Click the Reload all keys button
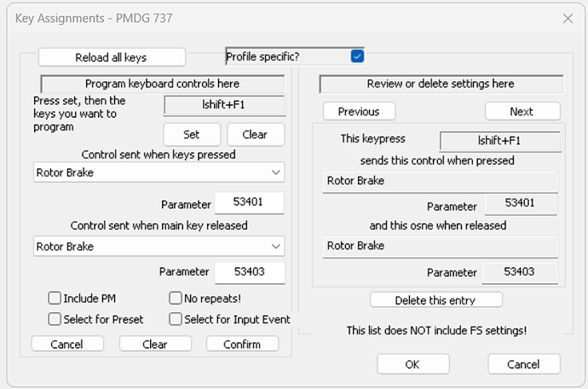Screen dimensions: 588x389 pyautogui.click(x=112, y=57)
